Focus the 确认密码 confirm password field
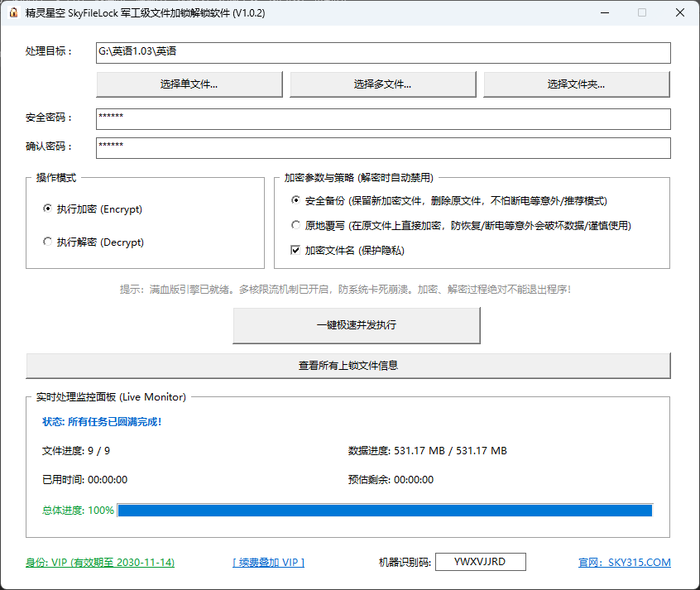 (x=383, y=148)
